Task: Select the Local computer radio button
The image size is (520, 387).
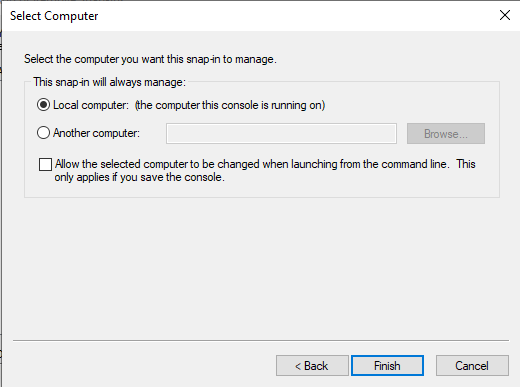Action: [x=43, y=105]
